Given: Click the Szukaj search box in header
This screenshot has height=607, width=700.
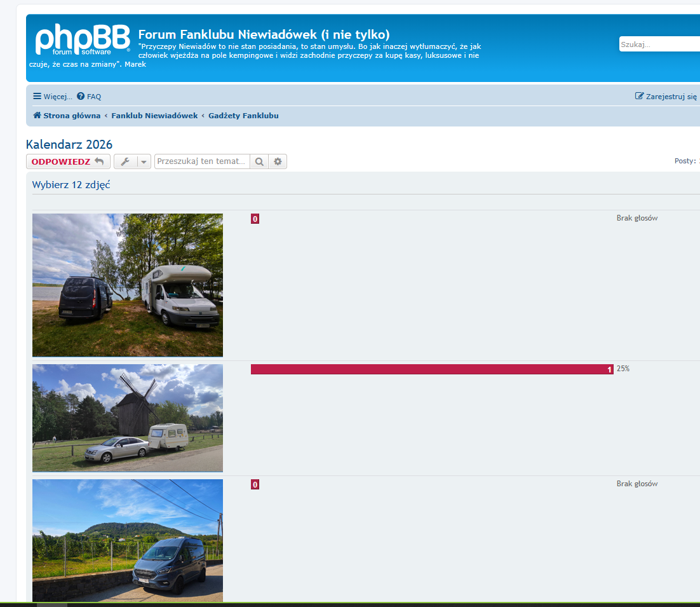Looking at the screenshot, I should point(659,44).
